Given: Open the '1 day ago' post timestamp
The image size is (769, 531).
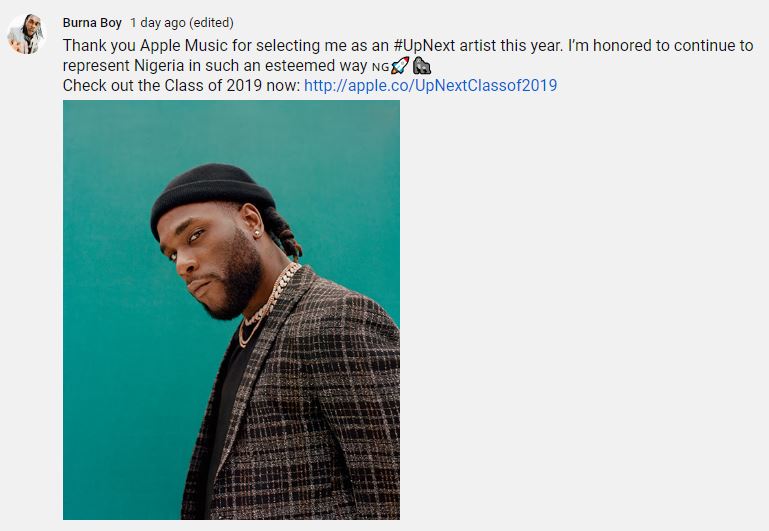Looking at the screenshot, I should pos(158,23).
